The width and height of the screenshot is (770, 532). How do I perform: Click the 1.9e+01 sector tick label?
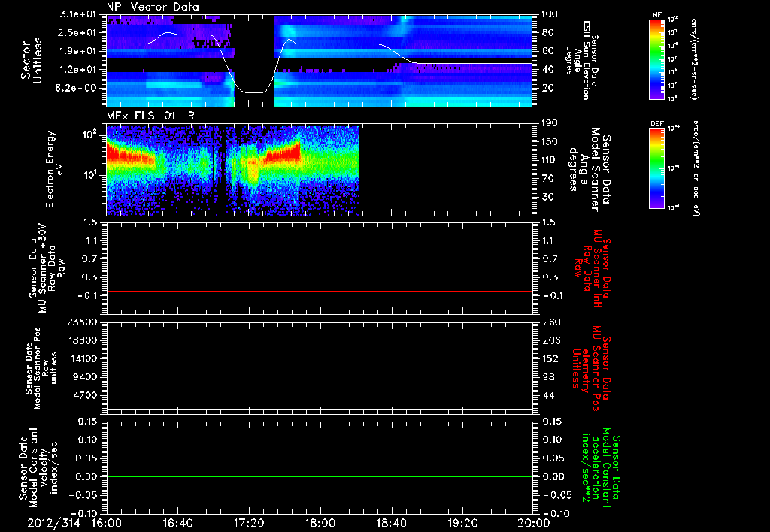pyautogui.click(x=78, y=51)
